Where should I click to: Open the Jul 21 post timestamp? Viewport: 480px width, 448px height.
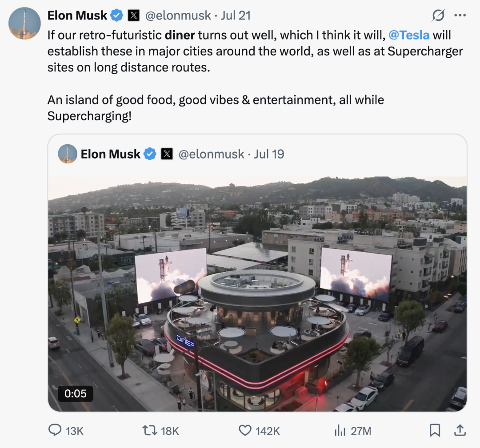(x=236, y=16)
